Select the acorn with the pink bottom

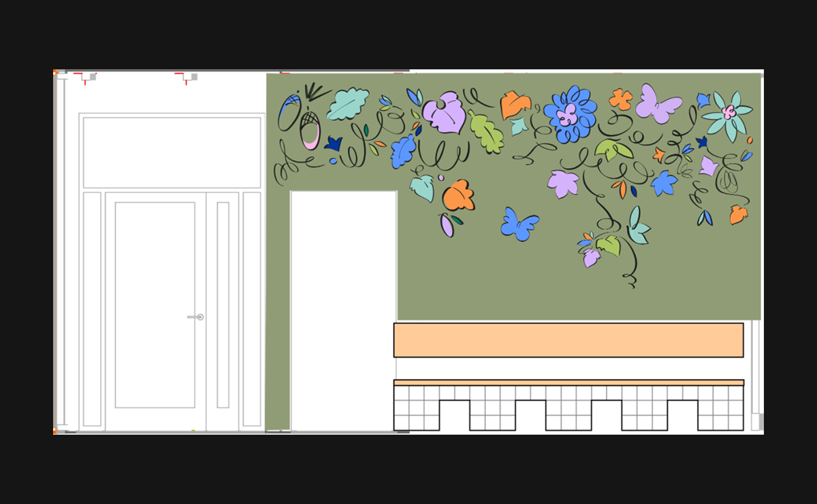click(x=310, y=131)
